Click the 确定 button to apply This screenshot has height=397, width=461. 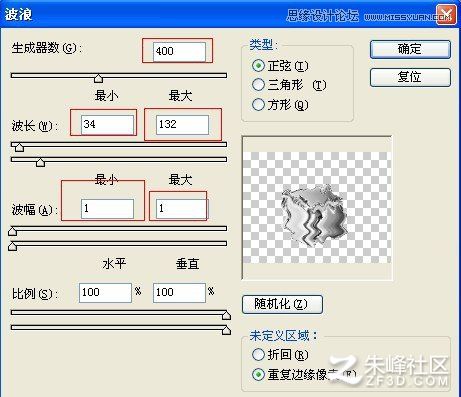coord(410,50)
